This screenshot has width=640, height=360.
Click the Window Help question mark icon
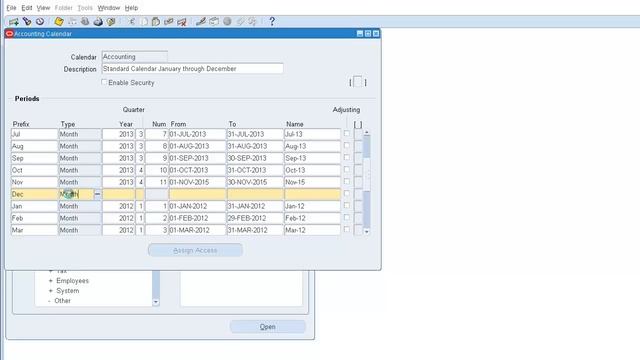click(x=272, y=22)
